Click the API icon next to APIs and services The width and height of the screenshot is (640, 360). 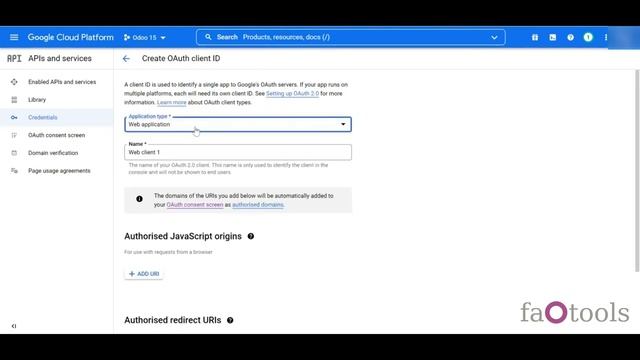coord(14,58)
